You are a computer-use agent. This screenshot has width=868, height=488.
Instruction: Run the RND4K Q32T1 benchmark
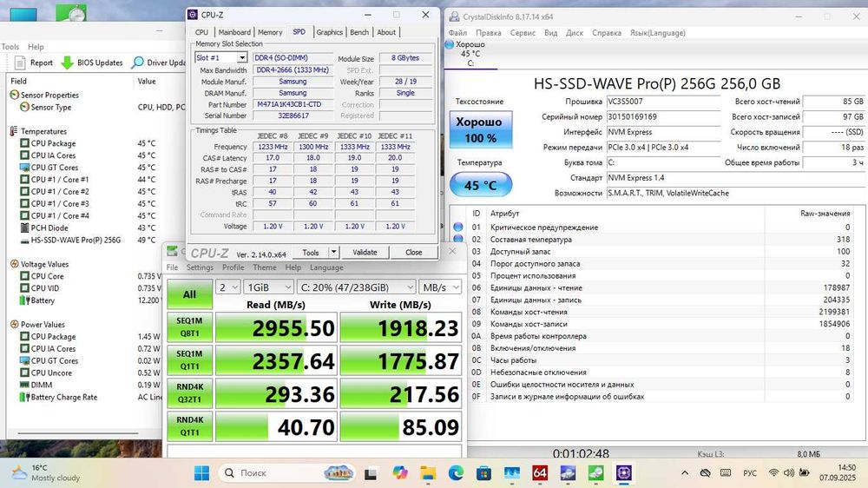coord(189,393)
